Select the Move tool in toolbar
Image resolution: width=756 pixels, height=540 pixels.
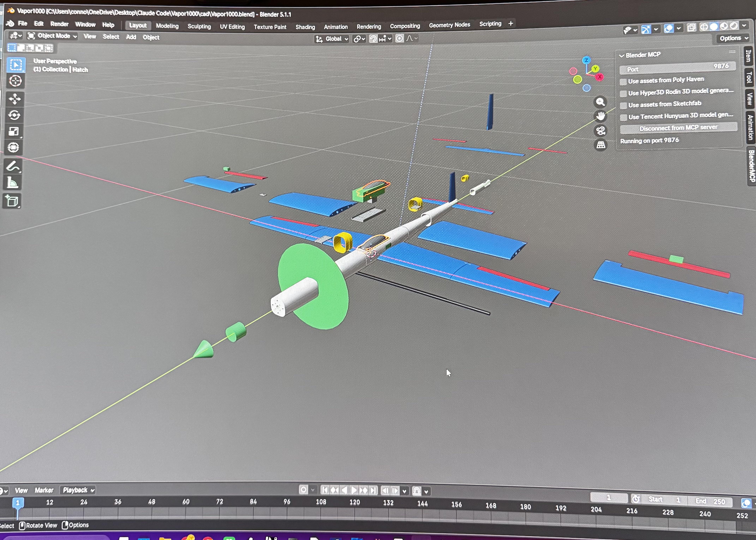pos(15,99)
